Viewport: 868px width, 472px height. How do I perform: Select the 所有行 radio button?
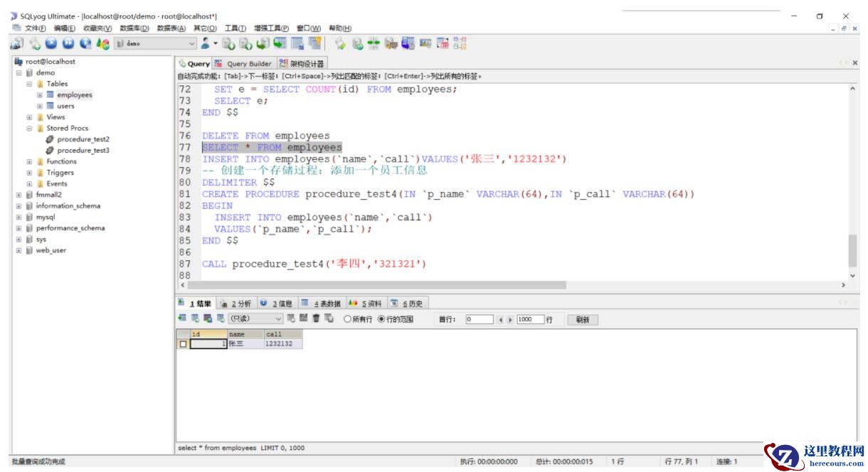point(348,319)
